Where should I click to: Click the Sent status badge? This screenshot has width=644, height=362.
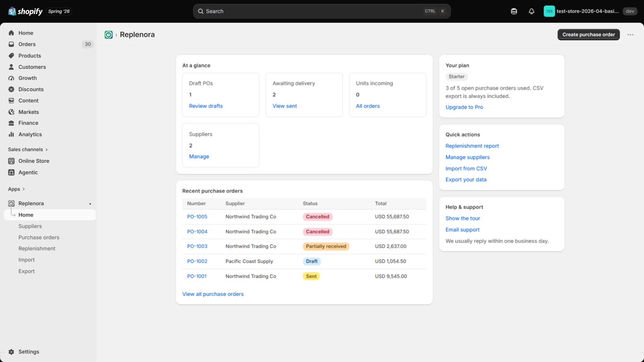pos(311,276)
